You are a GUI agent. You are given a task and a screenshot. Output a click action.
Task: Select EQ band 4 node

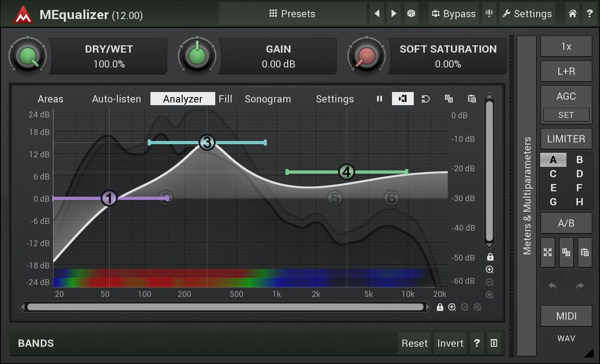(x=347, y=172)
